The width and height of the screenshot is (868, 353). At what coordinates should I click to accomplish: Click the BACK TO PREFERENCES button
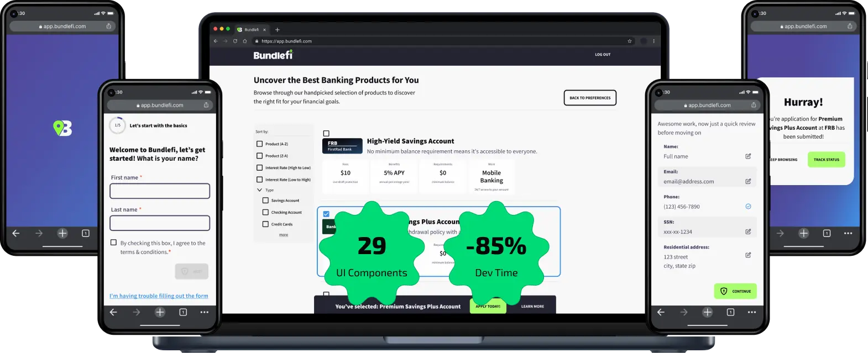(x=590, y=98)
